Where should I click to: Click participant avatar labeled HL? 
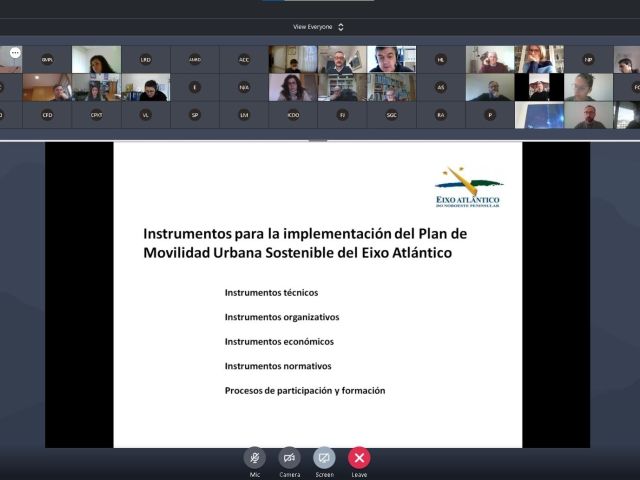point(440,59)
